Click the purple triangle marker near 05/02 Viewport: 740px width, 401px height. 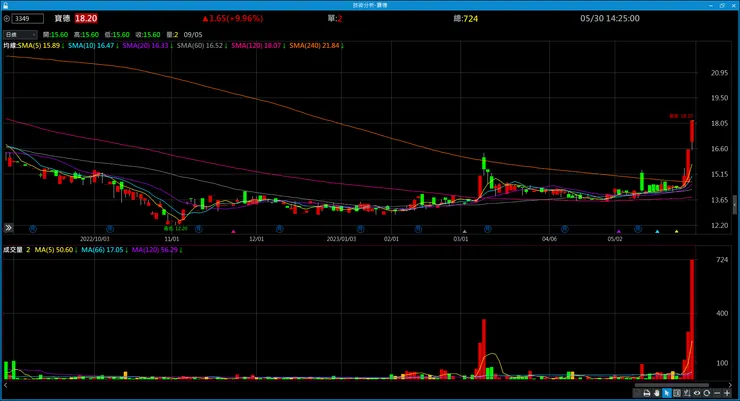coord(619,232)
